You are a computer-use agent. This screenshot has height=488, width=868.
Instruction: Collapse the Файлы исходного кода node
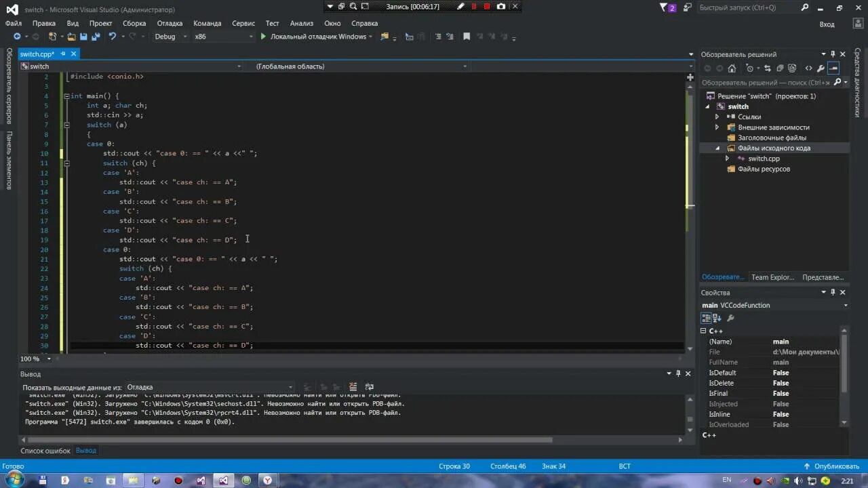pos(717,148)
